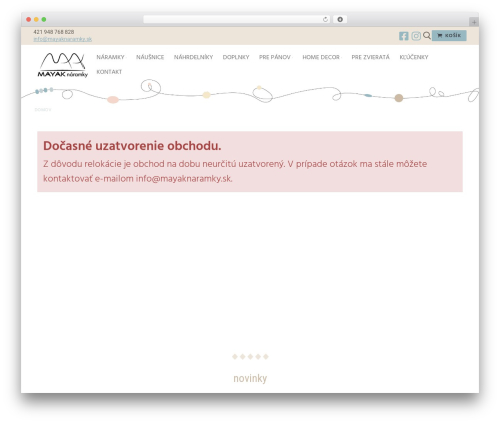Click the green maximize window button
500x423 pixels.
tap(44, 19)
